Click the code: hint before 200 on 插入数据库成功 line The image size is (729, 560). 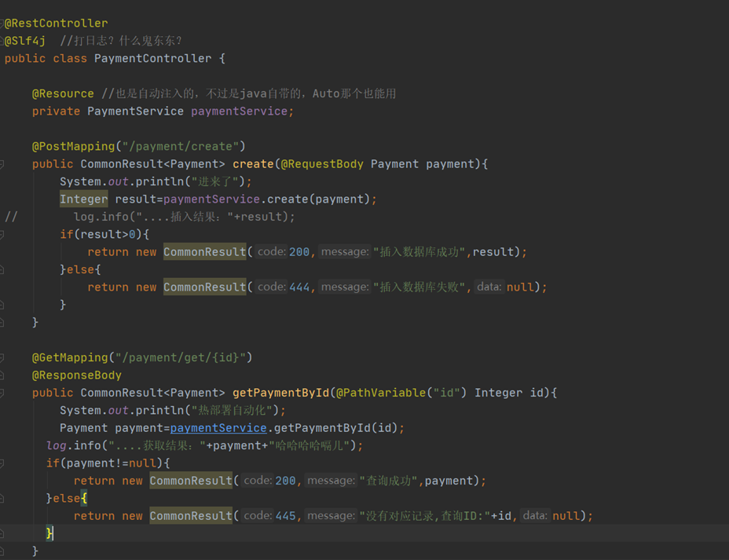[x=272, y=252]
